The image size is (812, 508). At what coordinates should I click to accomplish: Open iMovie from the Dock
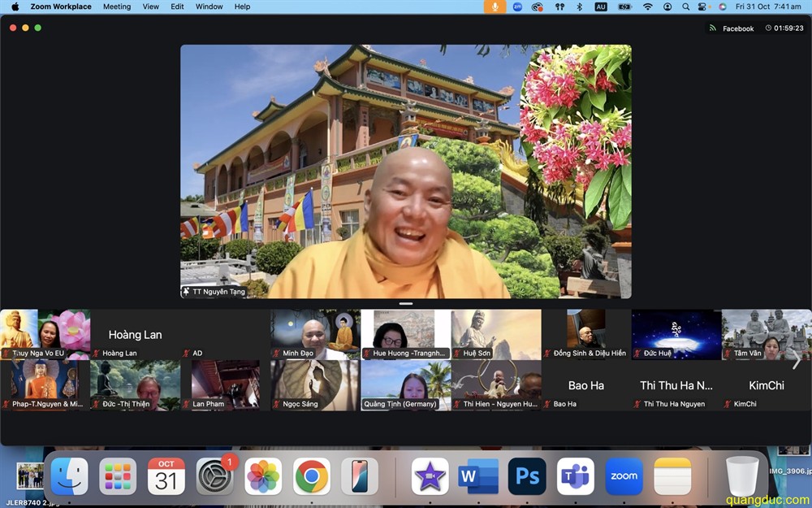[430, 476]
